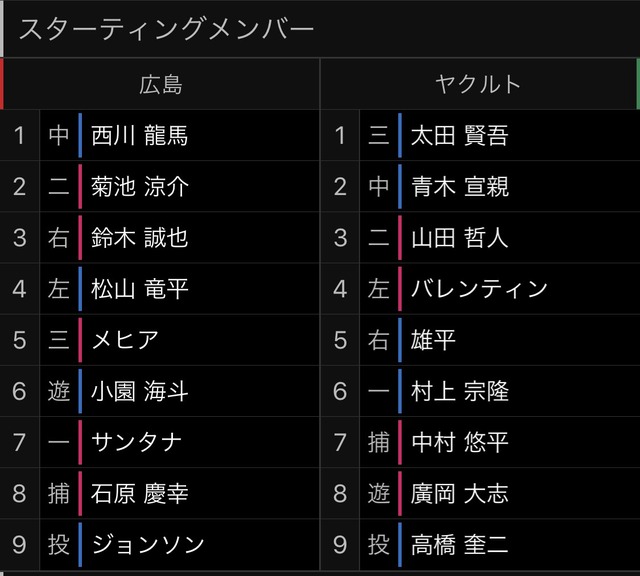The height and width of the screenshot is (576, 640).
Task: Open catcher 石原 慶幸
Action: pos(140,494)
